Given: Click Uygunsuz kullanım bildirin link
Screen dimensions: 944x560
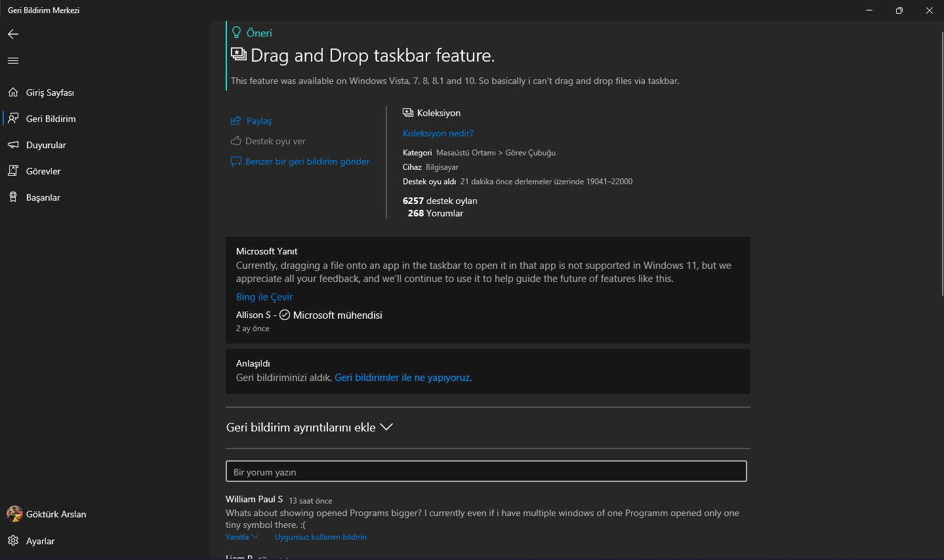Looking at the screenshot, I should click(320, 537).
